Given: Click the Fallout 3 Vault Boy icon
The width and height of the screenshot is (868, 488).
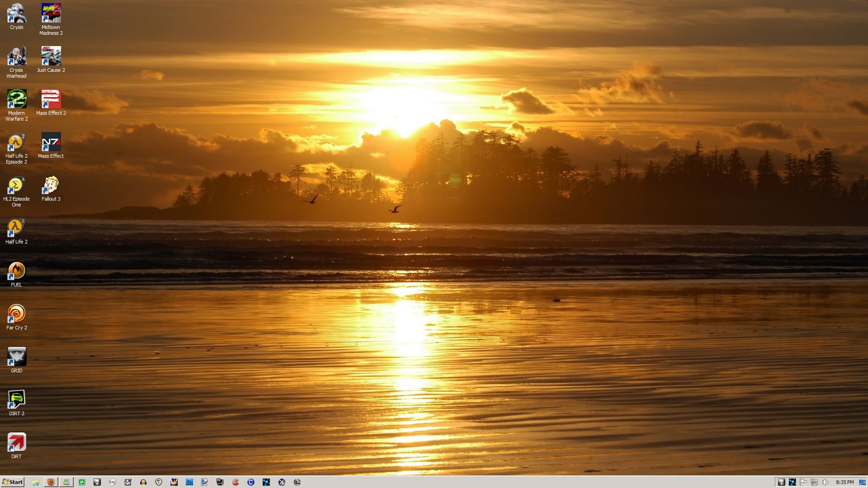Looking at the screenshot, I should click(x=51, y=185).
